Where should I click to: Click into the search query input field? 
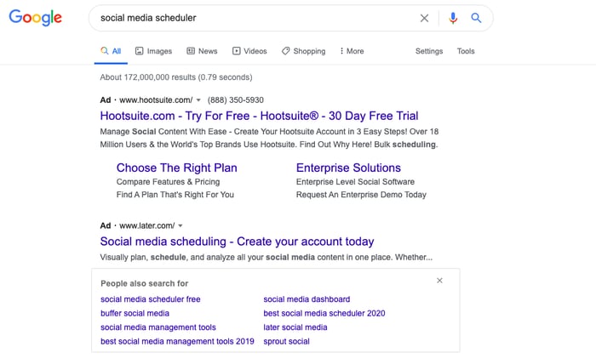coord(255,18)
